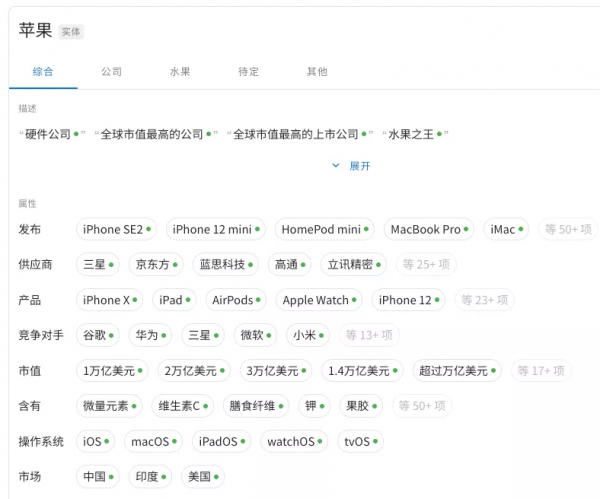
Task: Expand 等 13+ 项 in 竞争对手 row
Action: point(369,335)
